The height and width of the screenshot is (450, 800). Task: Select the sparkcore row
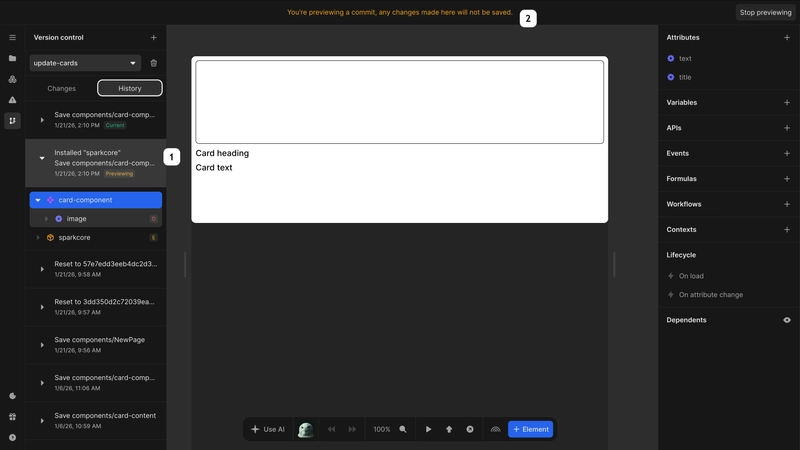(x=96, y=238)
